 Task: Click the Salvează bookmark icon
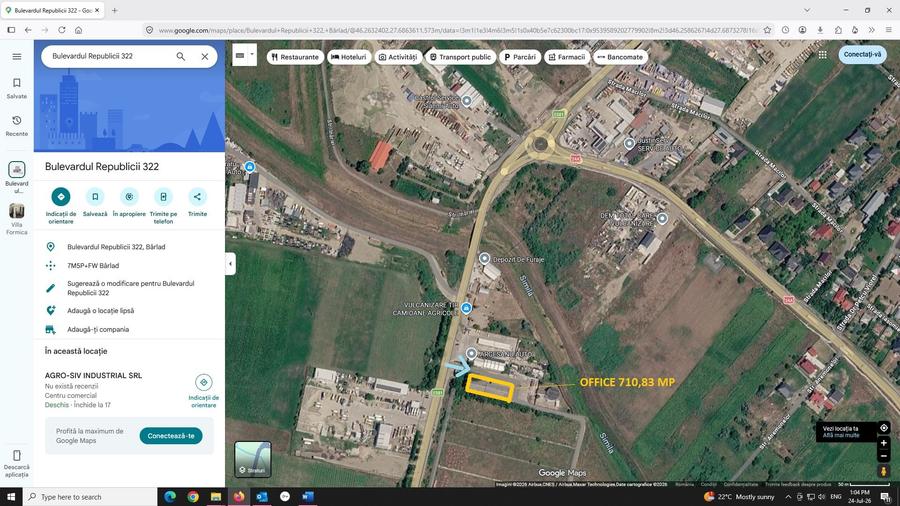coord(95,197)
